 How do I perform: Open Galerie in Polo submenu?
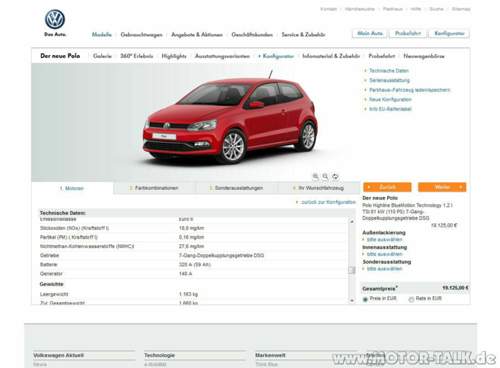102,56
